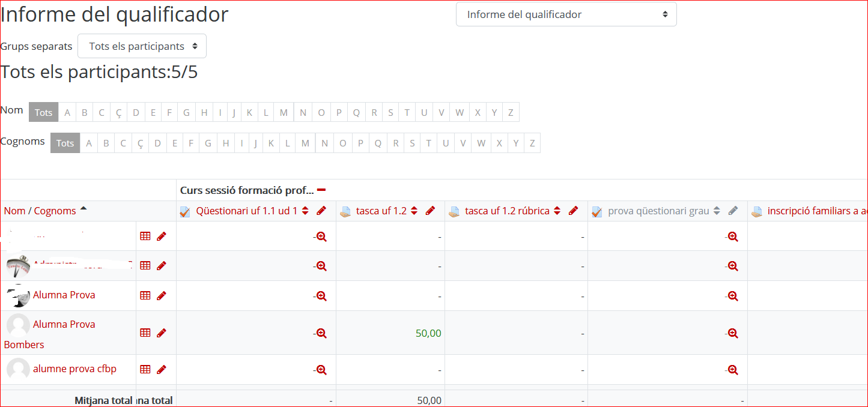Analyse Qüestionari uf 1.1 magnifier for alumne prova cfbp
This screenshot has width=868, height=407.
click(x=321, y=370)
